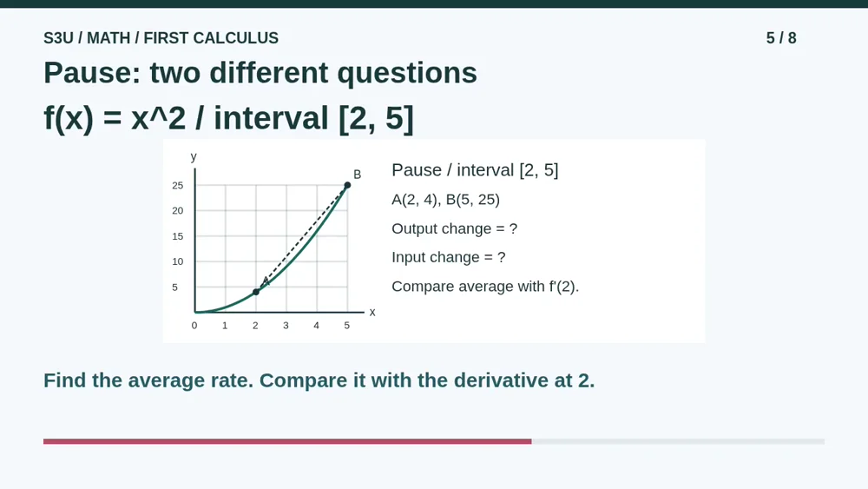Click the f(x) = x^2 interval title
The image size is (868, 489).
point(228,118)
